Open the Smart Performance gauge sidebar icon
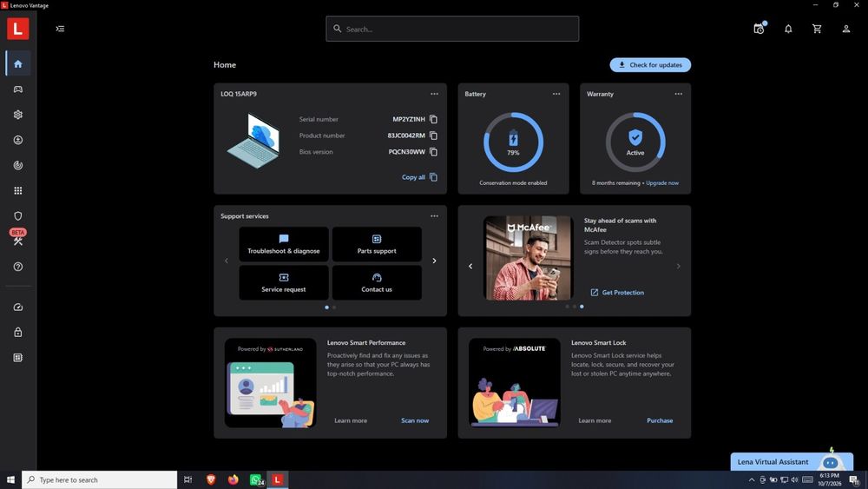The image size is (868, 489). [x=17, y=307]
